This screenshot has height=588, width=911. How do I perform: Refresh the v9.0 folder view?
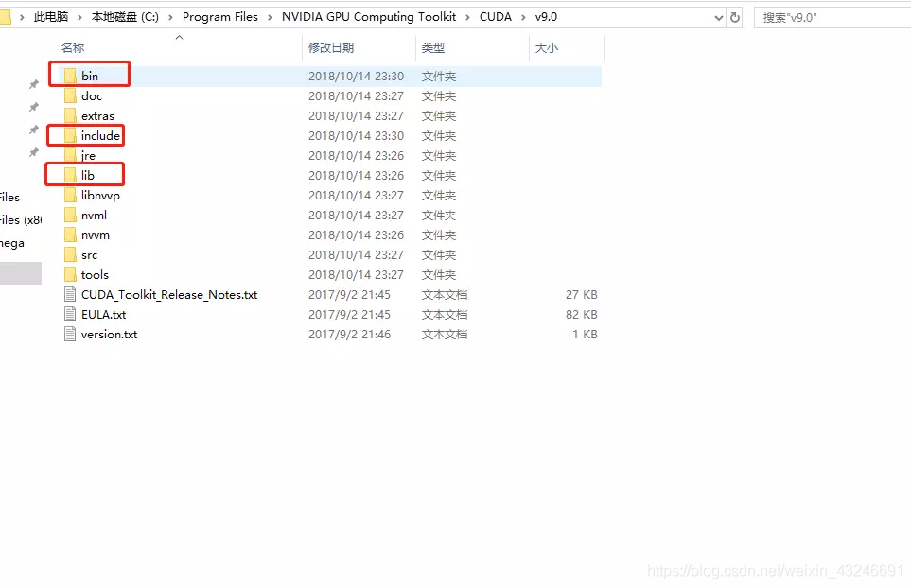click(735, 17)
